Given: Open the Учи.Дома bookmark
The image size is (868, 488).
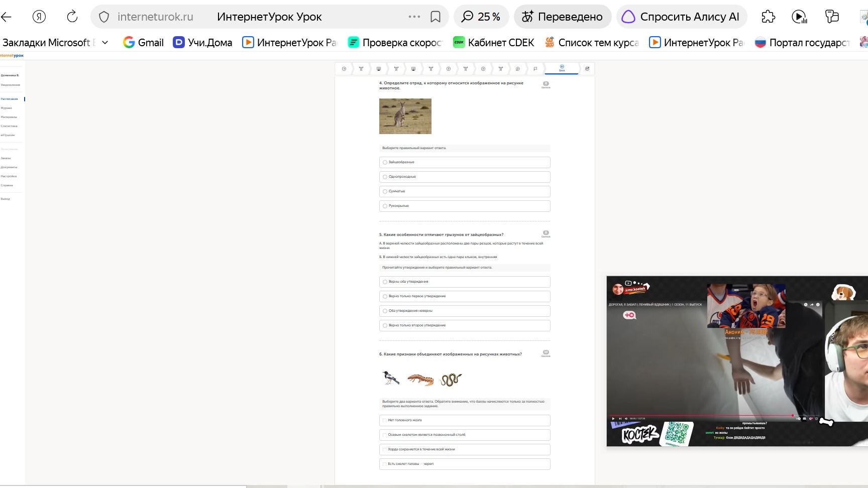Looking at the screenshot, I should coord(202,43).
